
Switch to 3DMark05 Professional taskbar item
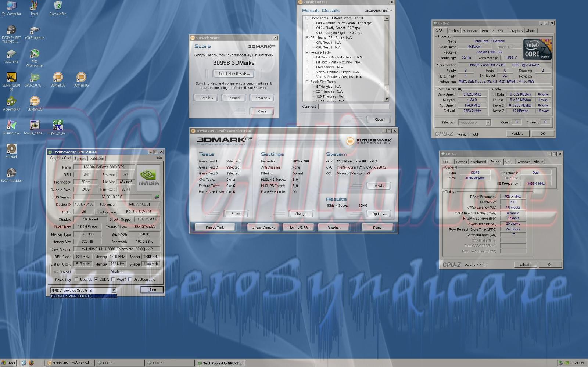point(70,363)
